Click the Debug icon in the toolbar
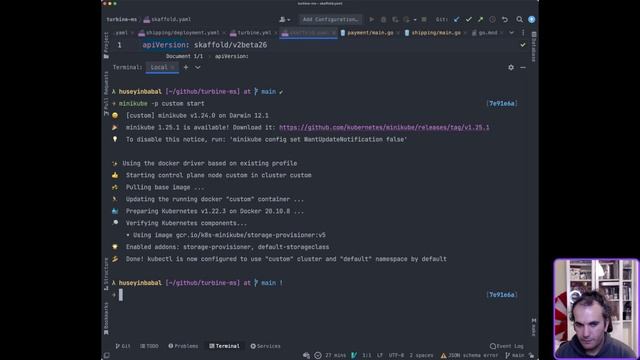 coord(383,19)
